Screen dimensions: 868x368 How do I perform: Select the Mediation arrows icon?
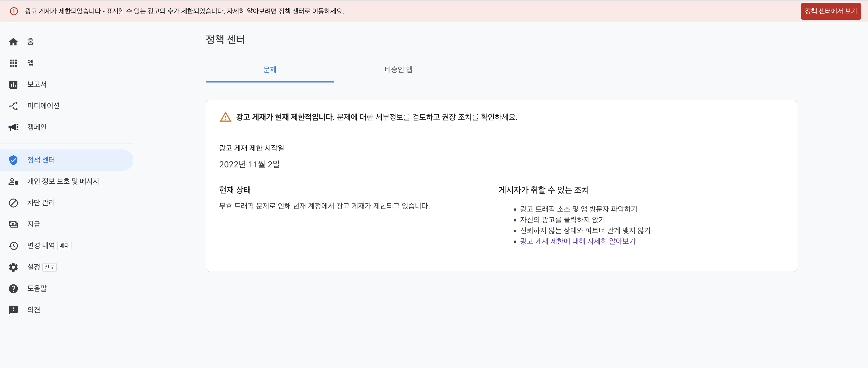[13, 106]
